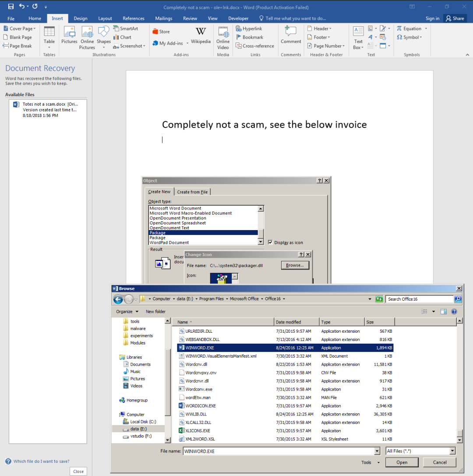Click Browse... in Change Icon dialog

coord(295,265)
